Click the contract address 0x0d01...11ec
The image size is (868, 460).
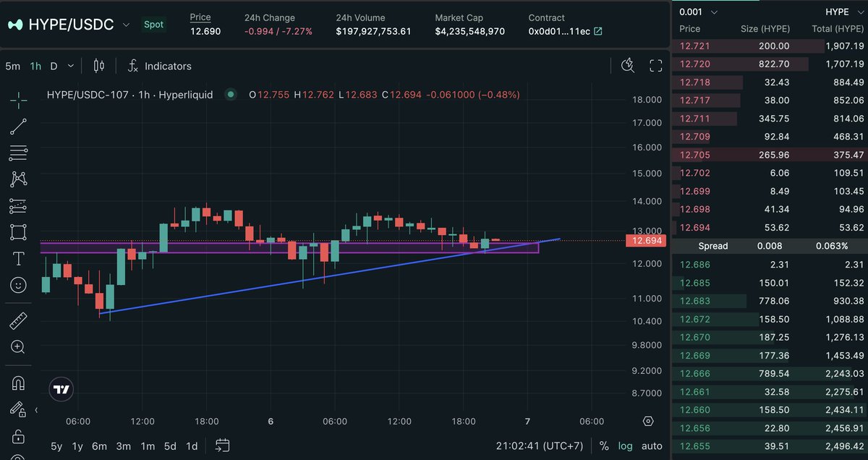559,31
